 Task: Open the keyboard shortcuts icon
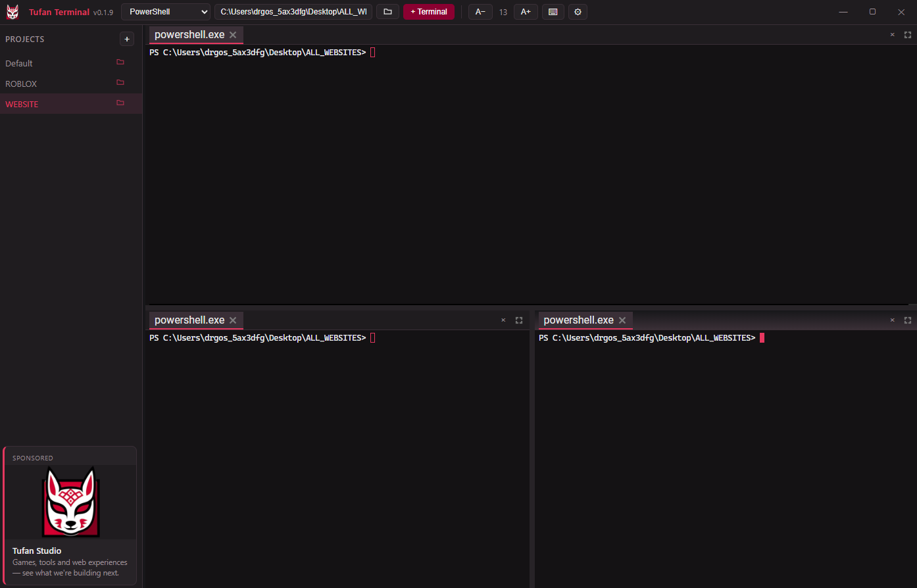(x=553, y=12)
